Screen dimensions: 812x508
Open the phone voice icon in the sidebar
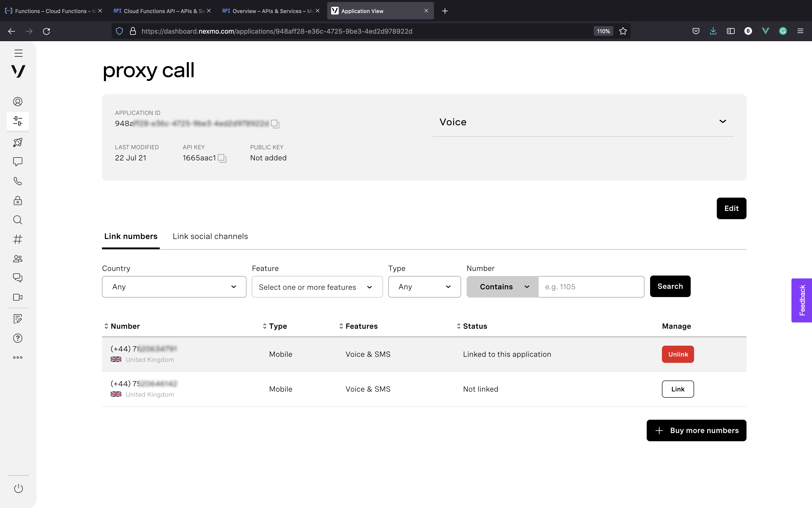pos(18,181)
